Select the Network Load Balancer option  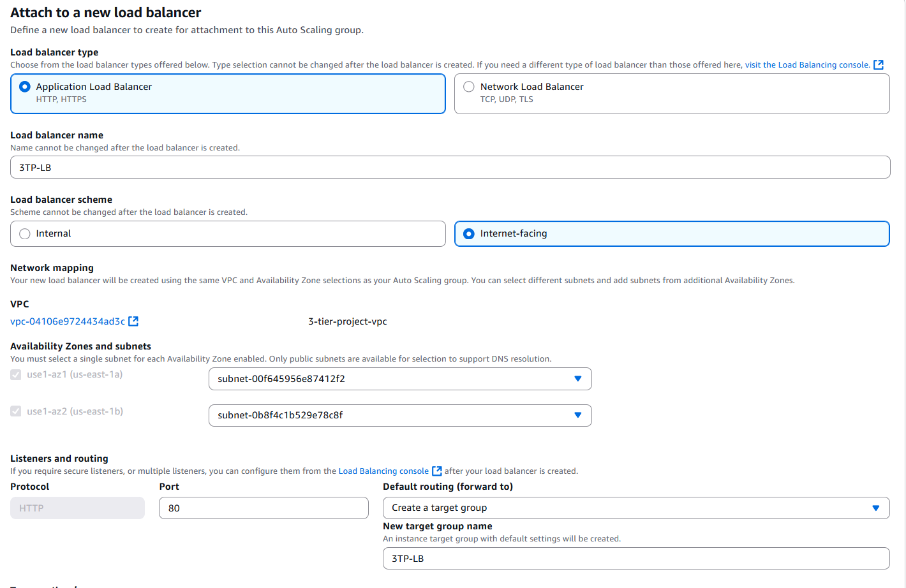pos(469,87)
